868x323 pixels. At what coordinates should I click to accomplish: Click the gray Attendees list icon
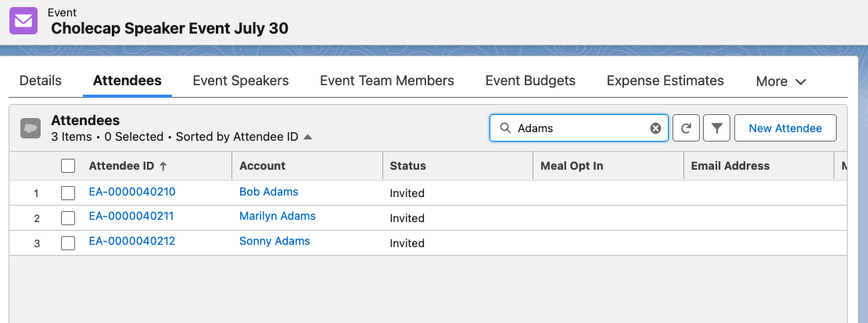30,128
